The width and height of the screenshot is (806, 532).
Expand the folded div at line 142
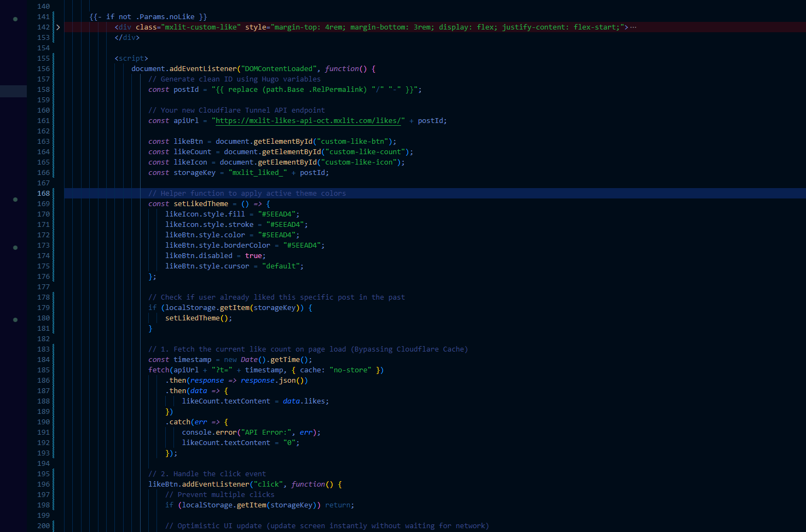58,27
